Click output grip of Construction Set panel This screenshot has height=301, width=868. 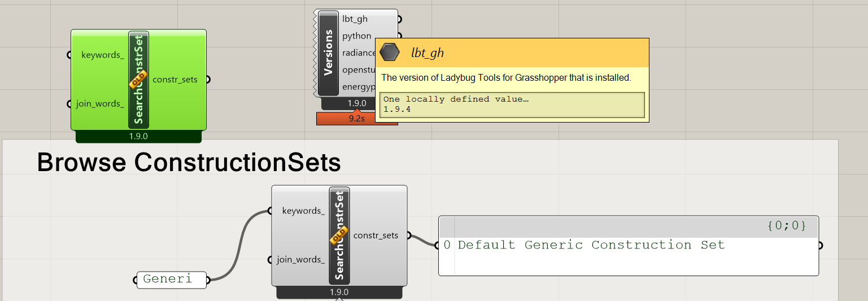coord(820,246)
